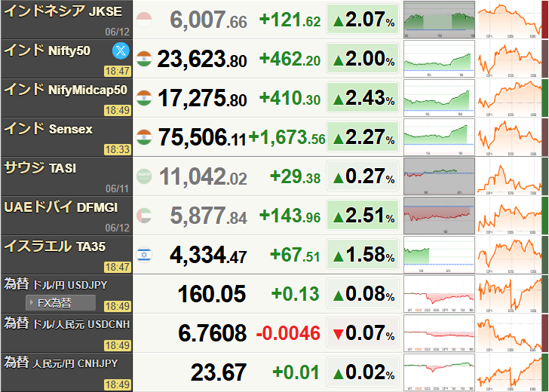The image size is (549, 392).
Task: Click the 06/11 date on TASI row
Action: tap(118, 188)
